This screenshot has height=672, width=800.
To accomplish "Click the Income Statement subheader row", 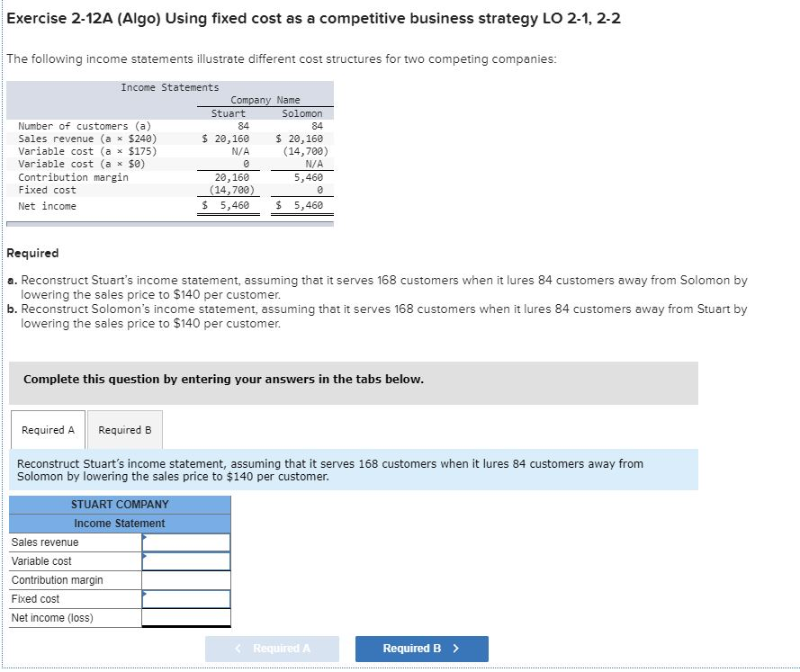I will pos(120,524).
